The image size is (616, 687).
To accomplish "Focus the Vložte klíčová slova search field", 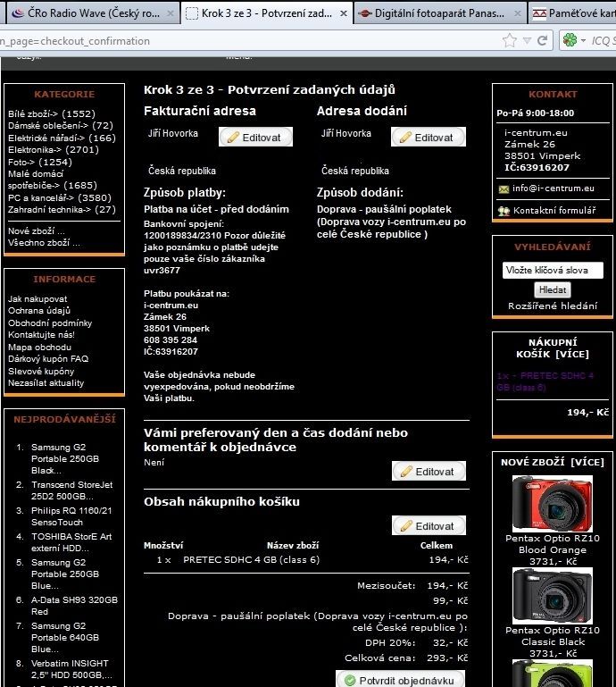I will pyautogui.click(x=553, y=271).
